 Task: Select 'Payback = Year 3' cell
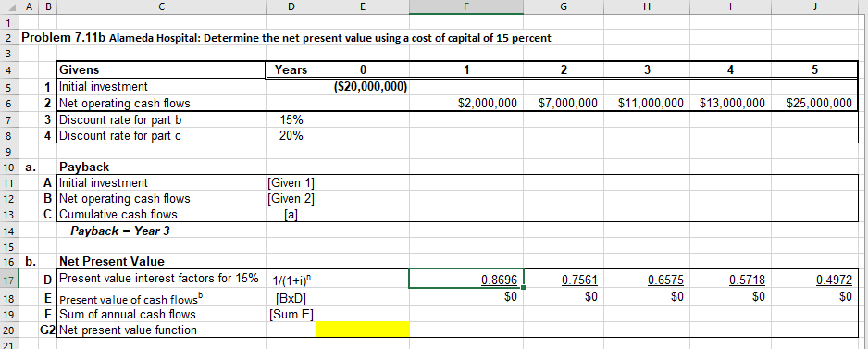119,231
